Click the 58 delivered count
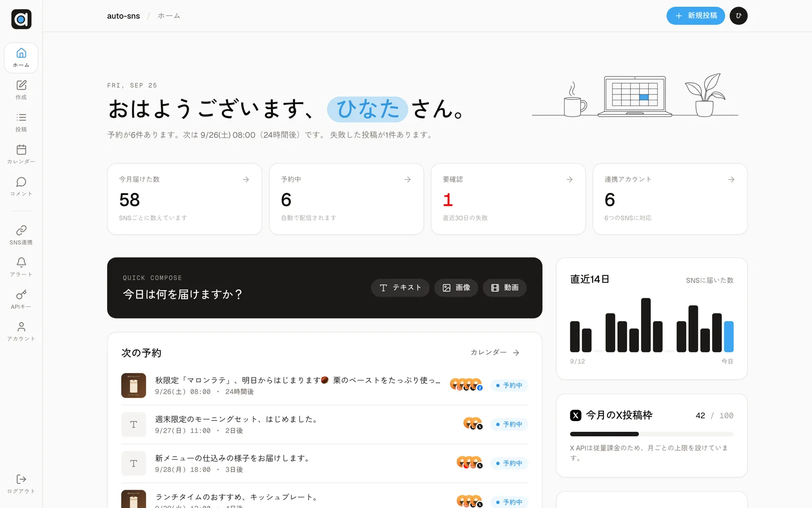The width and height of the screenshot is (812, 508). click(x=129, y=200)
